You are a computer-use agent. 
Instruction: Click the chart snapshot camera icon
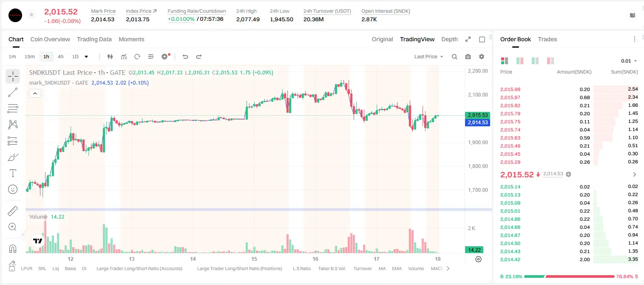(x=468, y=57)
